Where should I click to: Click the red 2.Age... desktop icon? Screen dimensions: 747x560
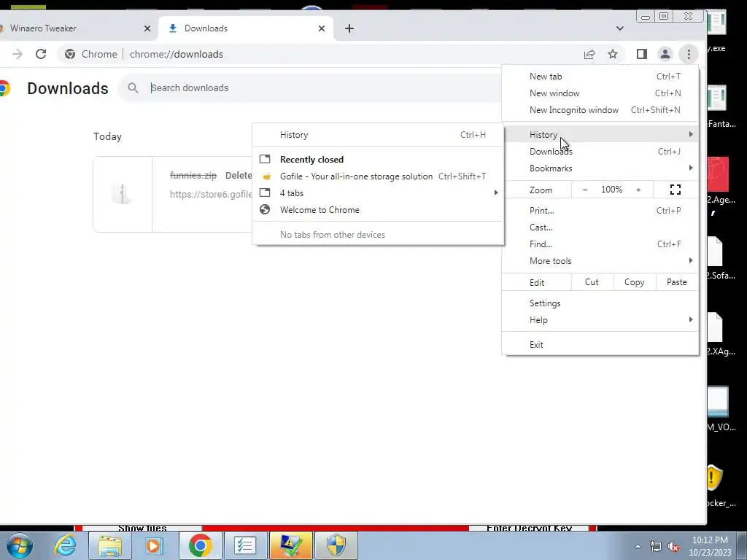pos(718,174)
